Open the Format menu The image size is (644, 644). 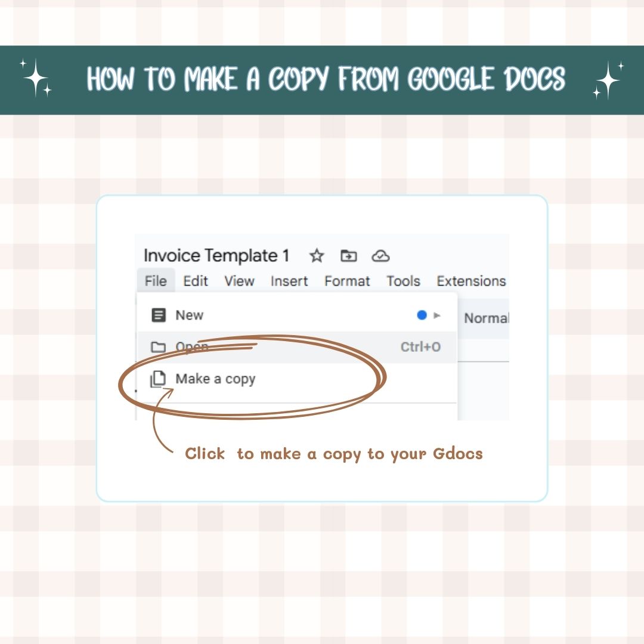tap(347, 281)
